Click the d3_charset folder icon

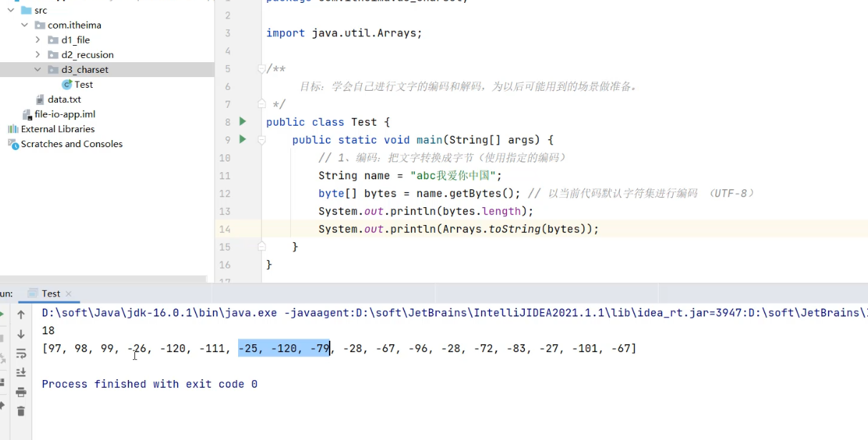[x=53, y=69]
